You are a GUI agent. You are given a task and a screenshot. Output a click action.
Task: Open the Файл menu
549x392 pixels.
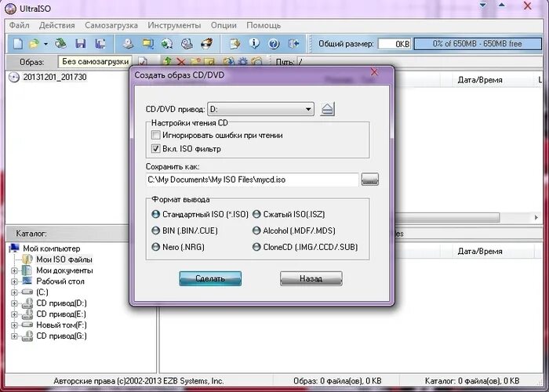[x=20, y=26]
